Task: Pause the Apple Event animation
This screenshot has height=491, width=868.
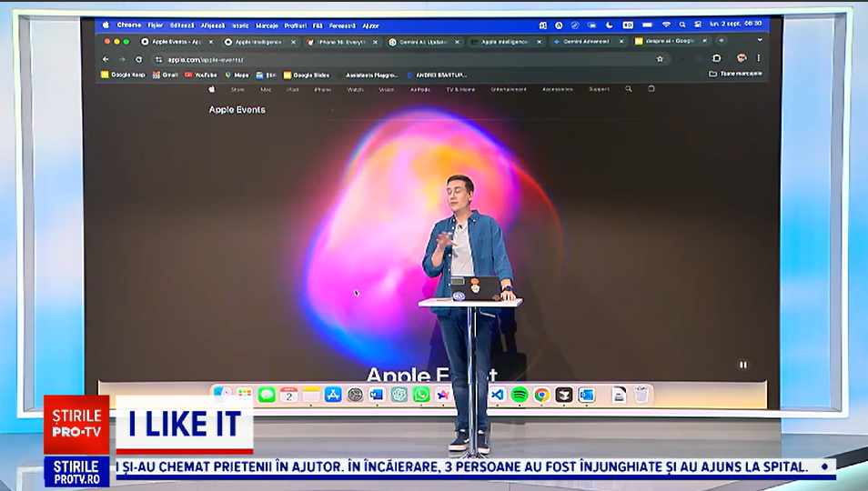Action: (742, 365)
